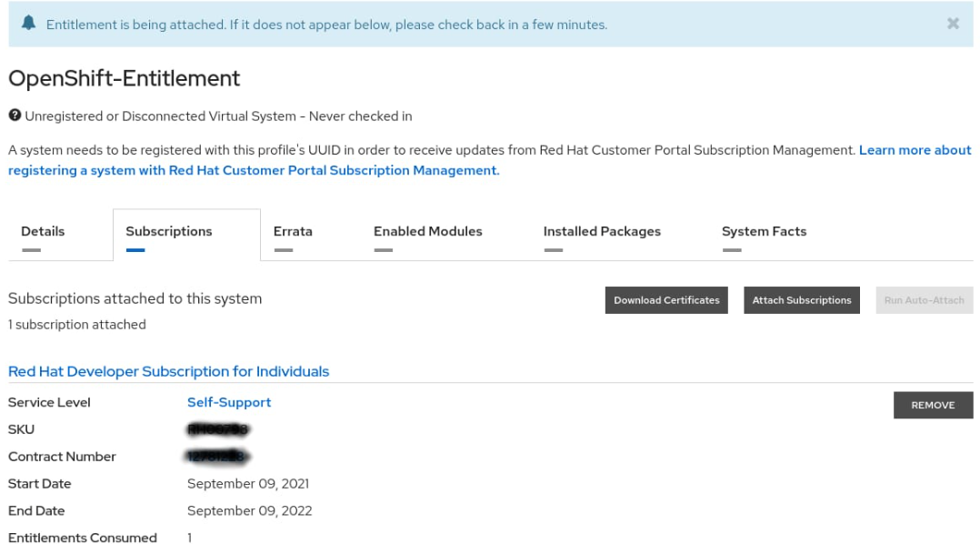Click the question mark status icon
The image size is (980, 554).
coord(15,116)
